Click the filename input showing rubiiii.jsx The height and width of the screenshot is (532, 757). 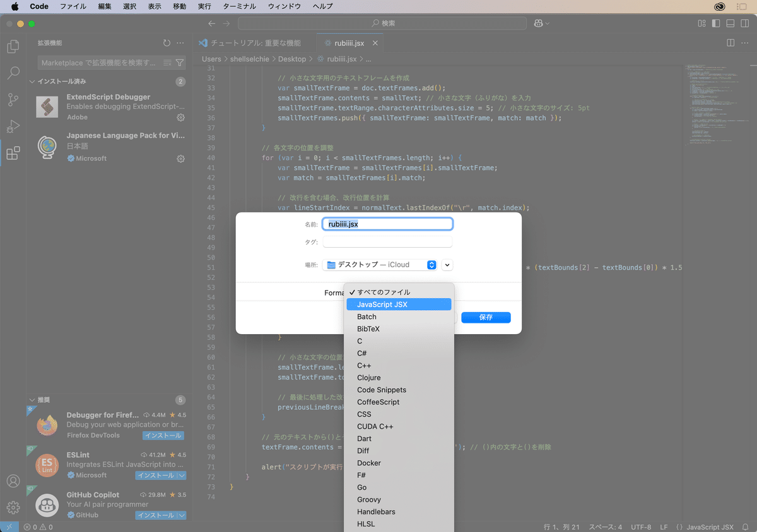[387, 224]
